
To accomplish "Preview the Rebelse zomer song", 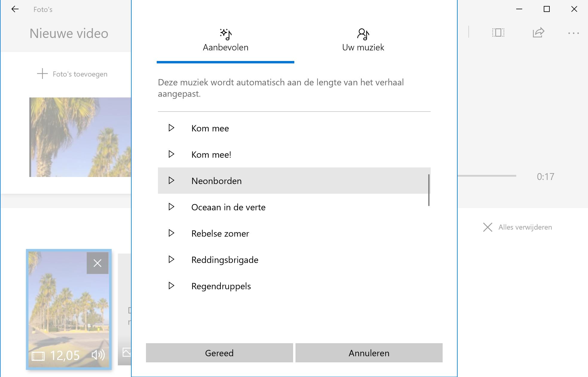I will [171, 233].
